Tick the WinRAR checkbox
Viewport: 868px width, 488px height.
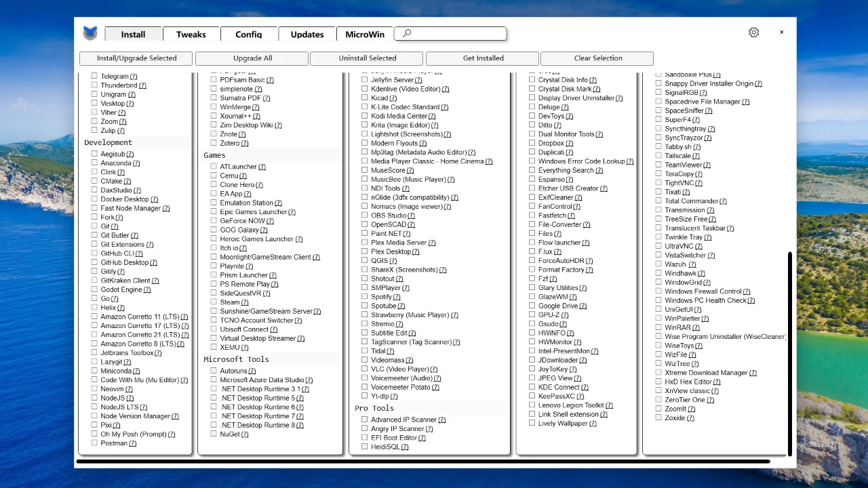(x=658, y=327)
